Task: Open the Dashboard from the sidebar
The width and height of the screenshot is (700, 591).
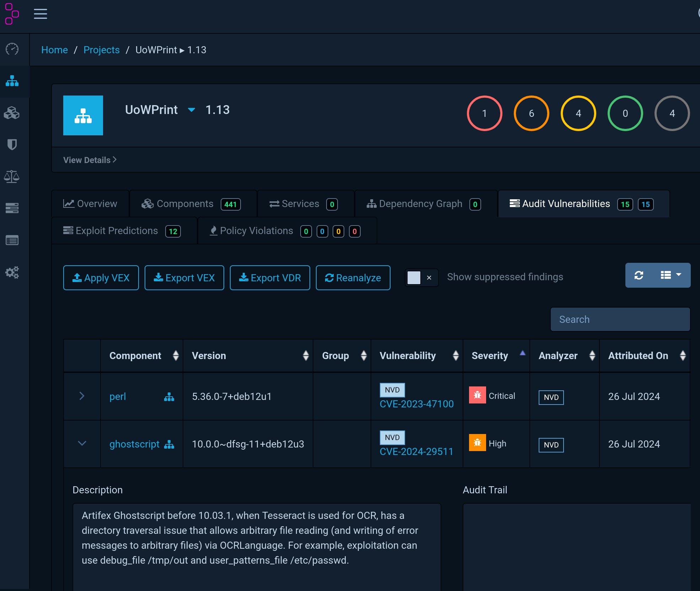Action: [12, 49]
